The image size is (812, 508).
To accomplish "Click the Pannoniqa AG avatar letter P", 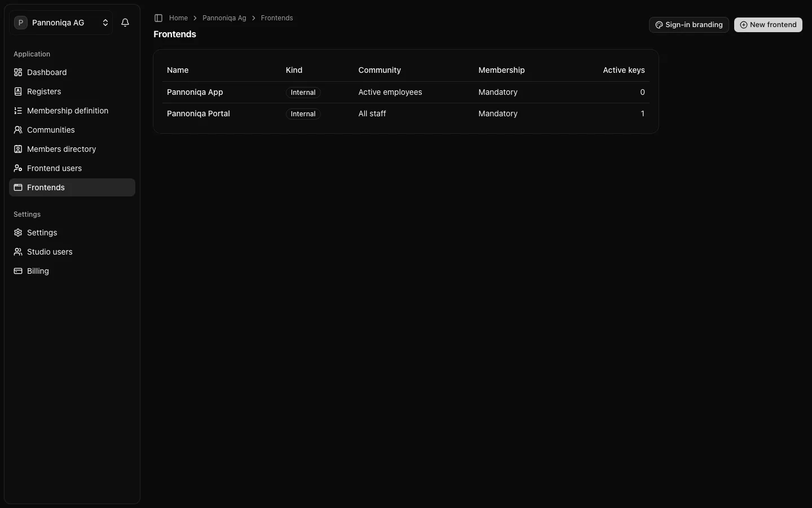I will (21, 23).
